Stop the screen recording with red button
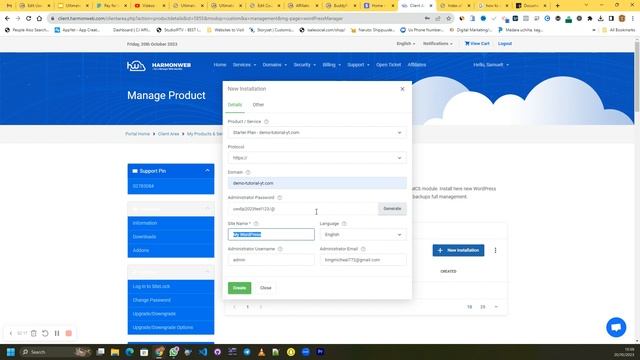This screenshot has width=640, height=360. (69, 333)
